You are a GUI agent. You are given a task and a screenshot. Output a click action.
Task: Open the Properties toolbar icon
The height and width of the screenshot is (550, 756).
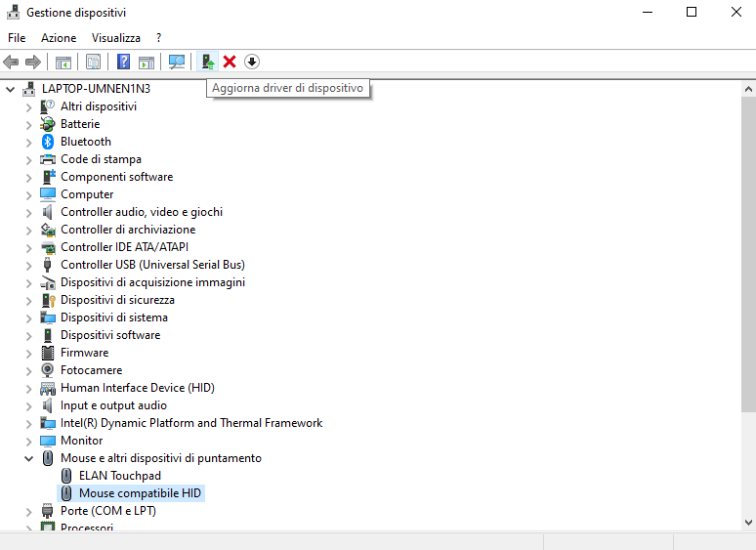tap(93, 62)
